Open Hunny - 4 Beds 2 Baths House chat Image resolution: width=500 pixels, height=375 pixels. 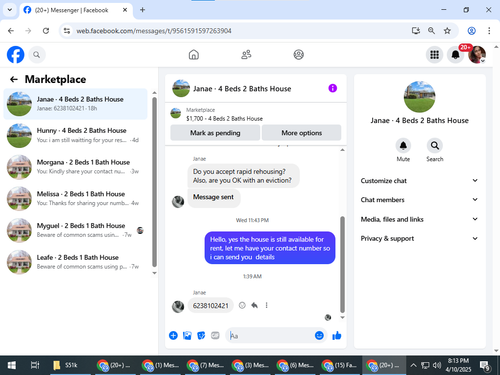[75, 135]
